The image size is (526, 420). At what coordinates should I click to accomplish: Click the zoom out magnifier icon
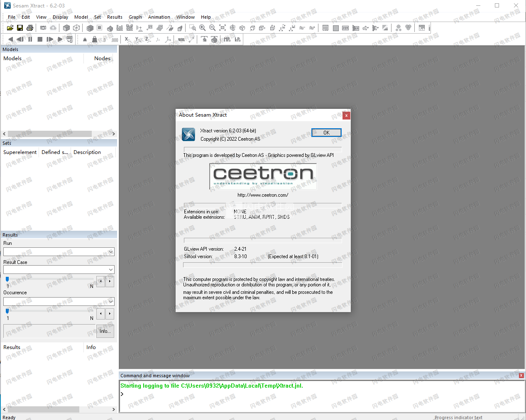213,28
